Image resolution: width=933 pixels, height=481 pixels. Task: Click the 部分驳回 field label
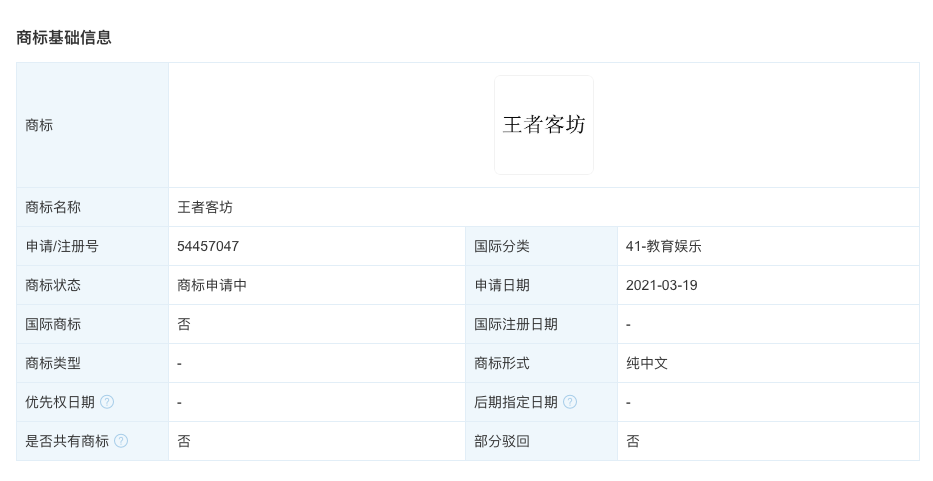[502, 441]
